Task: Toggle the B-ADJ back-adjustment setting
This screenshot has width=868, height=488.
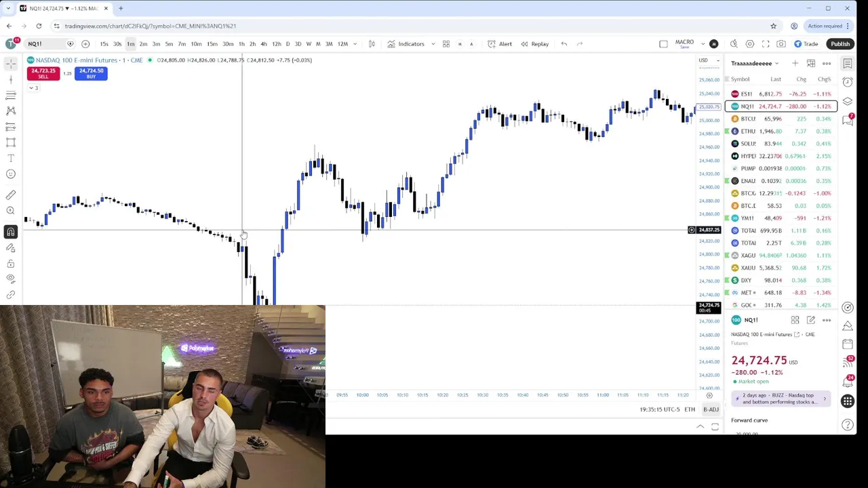Action: tap(711, 409)
